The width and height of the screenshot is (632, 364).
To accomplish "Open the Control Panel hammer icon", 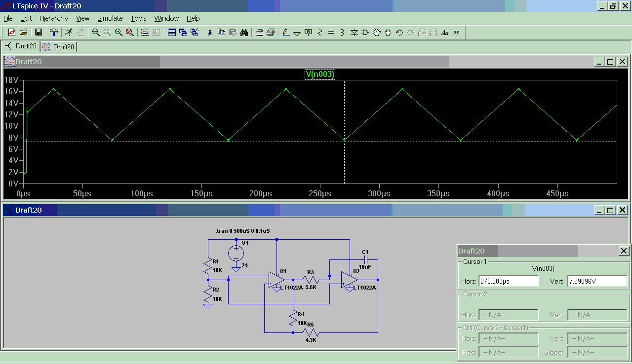I will (54, 33).
